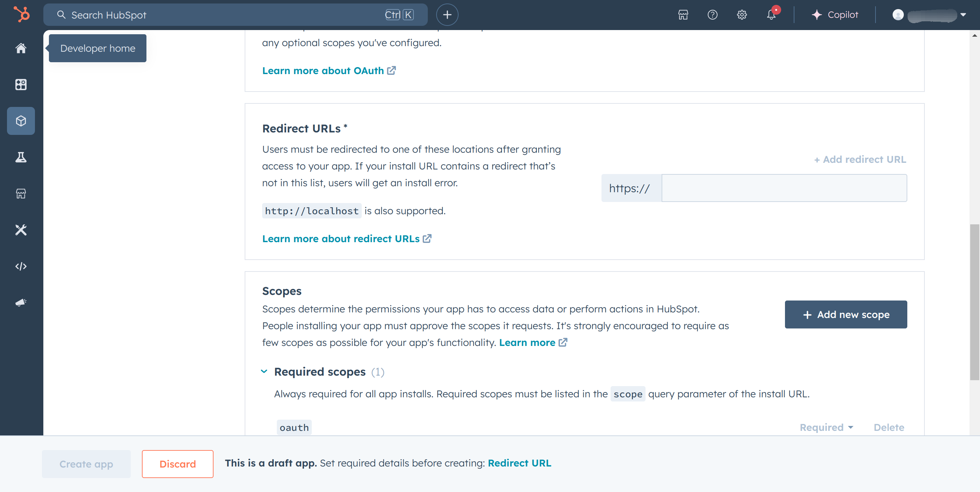Open the code brackets icon in sidebar

[x=21, y=266]
